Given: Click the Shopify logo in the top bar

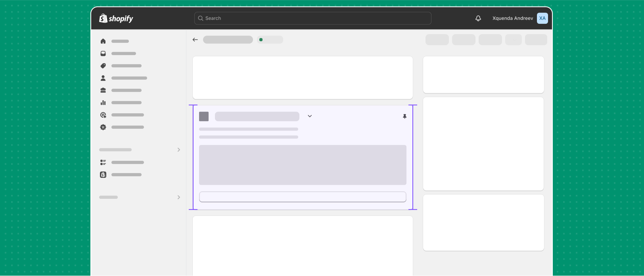Looking at the screenshot, I should coord(116,18).
